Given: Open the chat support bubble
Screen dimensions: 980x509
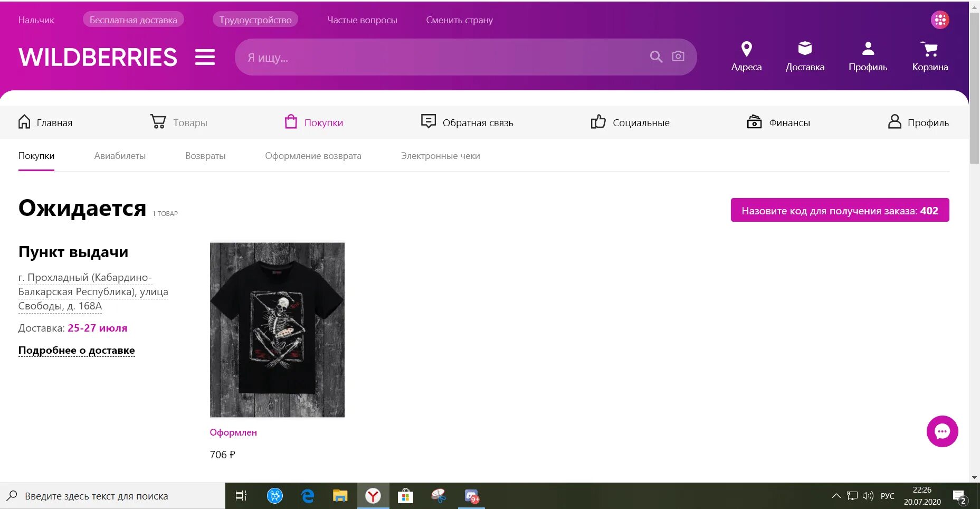Looking at the screenshot, I should pyautogui.click(x=942, y=431).
